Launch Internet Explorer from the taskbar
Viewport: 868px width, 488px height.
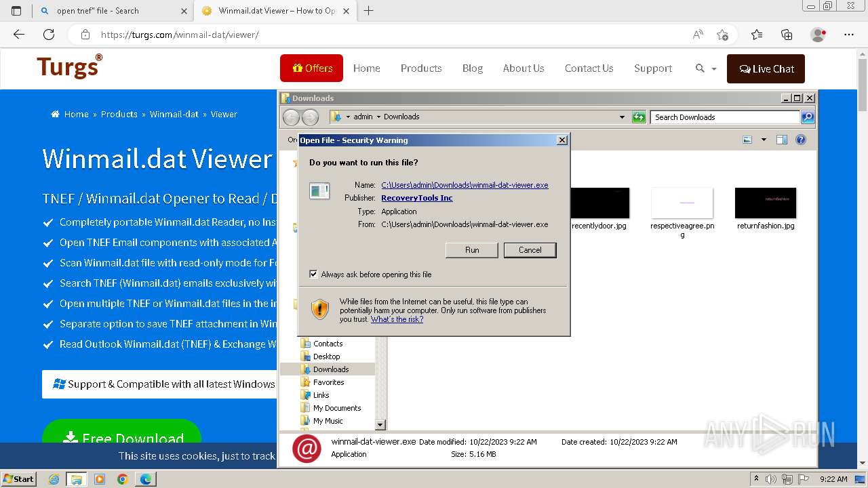pyautogui.click(x=54, y=479)
